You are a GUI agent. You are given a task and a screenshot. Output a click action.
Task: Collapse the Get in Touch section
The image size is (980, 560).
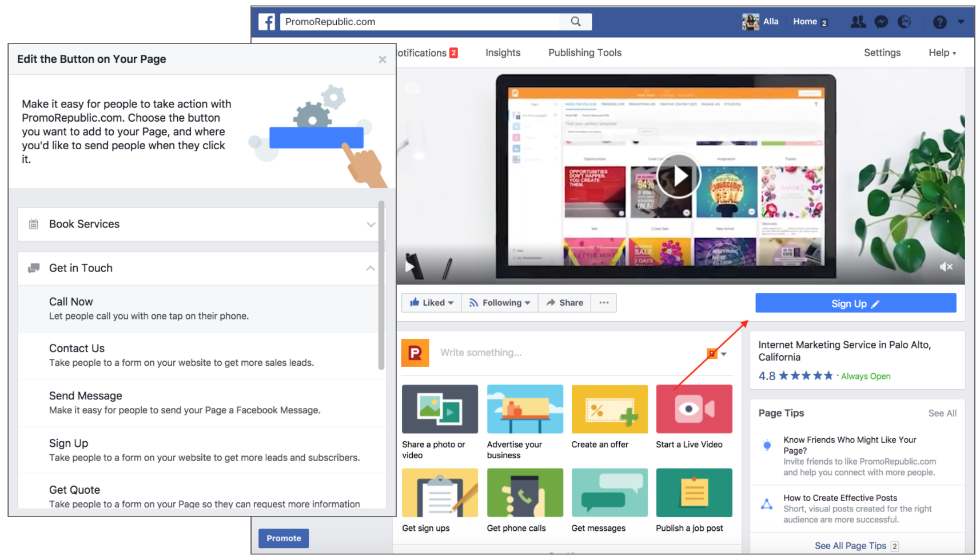202,268
